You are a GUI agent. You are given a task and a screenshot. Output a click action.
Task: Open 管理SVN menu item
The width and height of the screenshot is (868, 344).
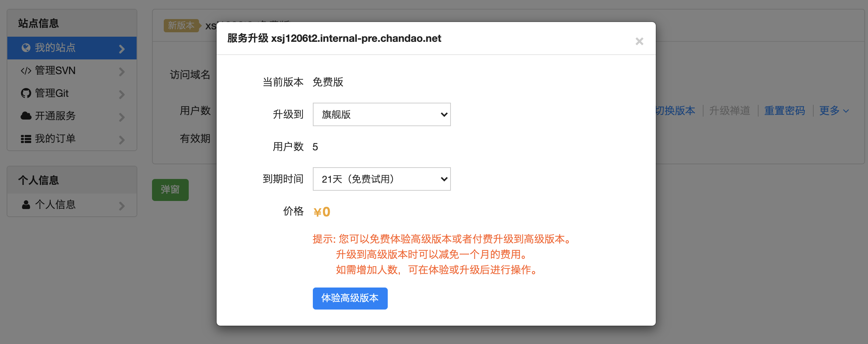(x=55, y=70)
